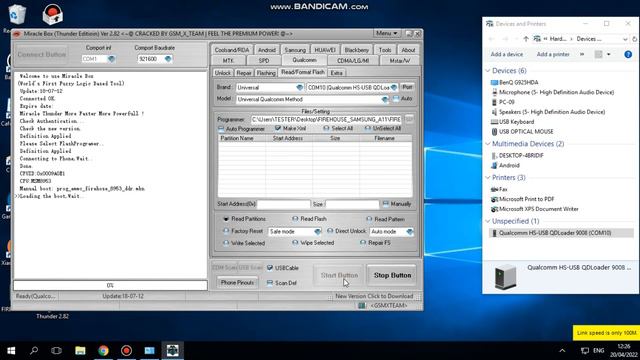The width and height of the screenshot is (640, 360).
Task: Select the Direct Unlock radio button
Action: [x=330, y=231]
